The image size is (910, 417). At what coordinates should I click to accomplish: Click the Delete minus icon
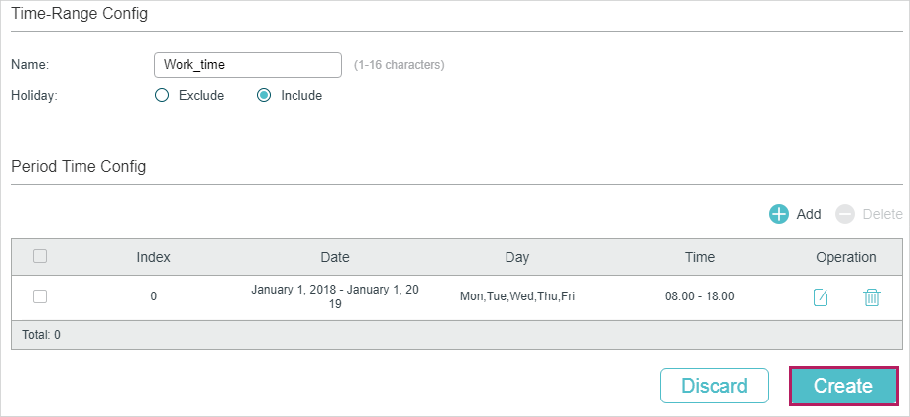point(845,214)
